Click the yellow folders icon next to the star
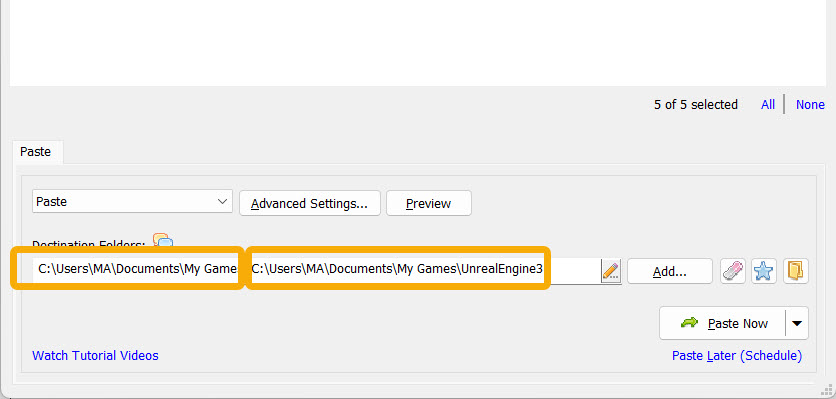 pyautogui.click(x=795, y=271)
